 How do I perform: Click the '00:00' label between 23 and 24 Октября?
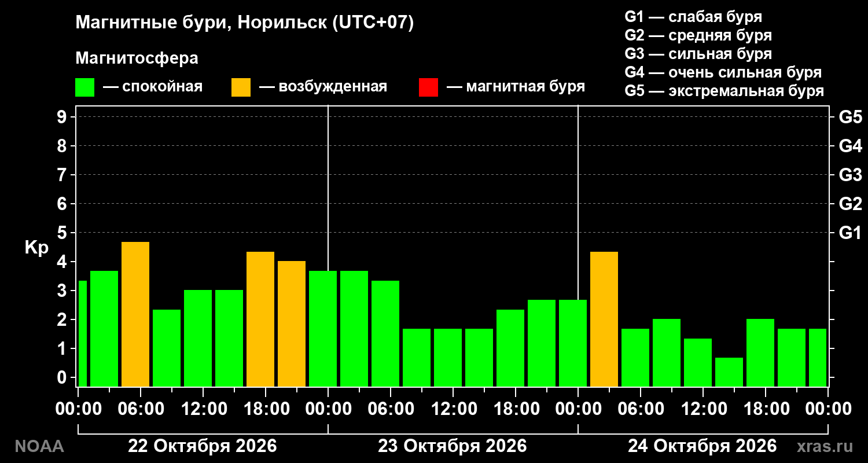click(578, 409)
